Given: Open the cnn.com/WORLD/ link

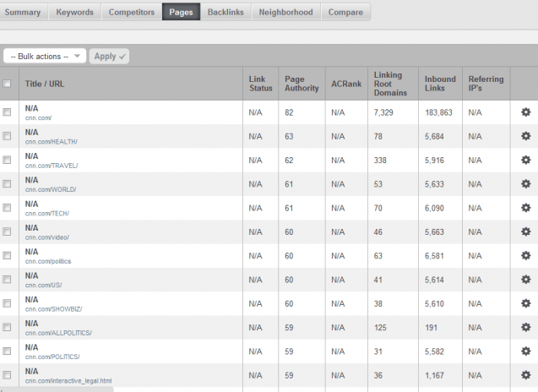Looking at the screenshot, I should point(51,189).
